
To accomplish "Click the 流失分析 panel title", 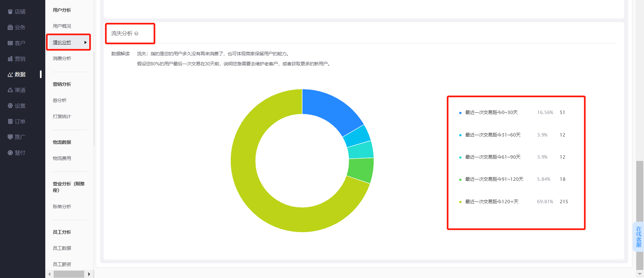I will (122, 34).
